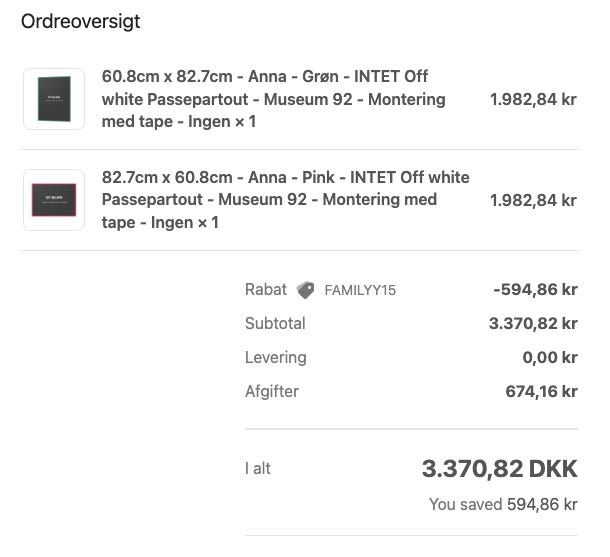This screenshot has width=610, height=557.
Task: Open the green Anna frame thumbnail
Action: point(54,99)
